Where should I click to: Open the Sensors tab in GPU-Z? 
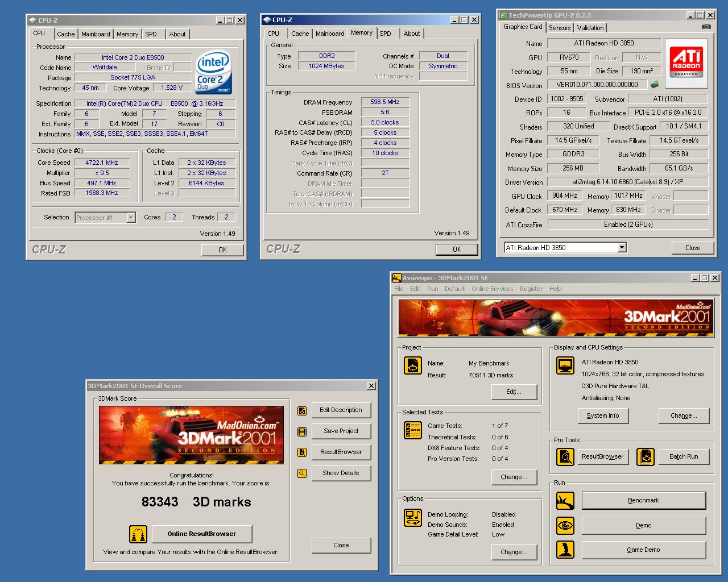[560, 27]
